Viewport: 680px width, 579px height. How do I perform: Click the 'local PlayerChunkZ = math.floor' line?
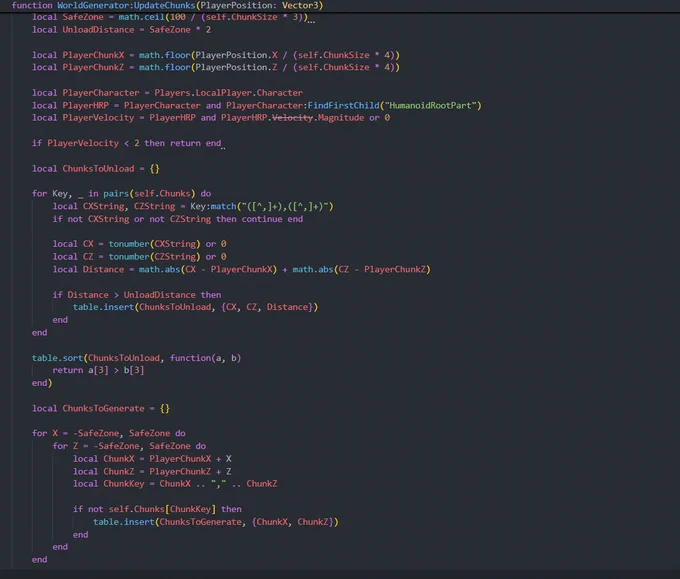216,67
